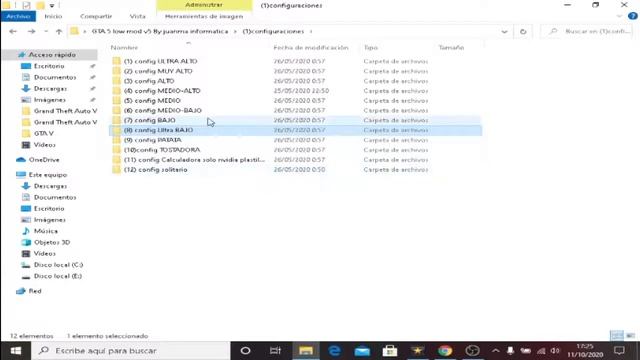This screenshot has height=360, width=640.
Task: Open the Windows Start menu
Action: (16, 351)
